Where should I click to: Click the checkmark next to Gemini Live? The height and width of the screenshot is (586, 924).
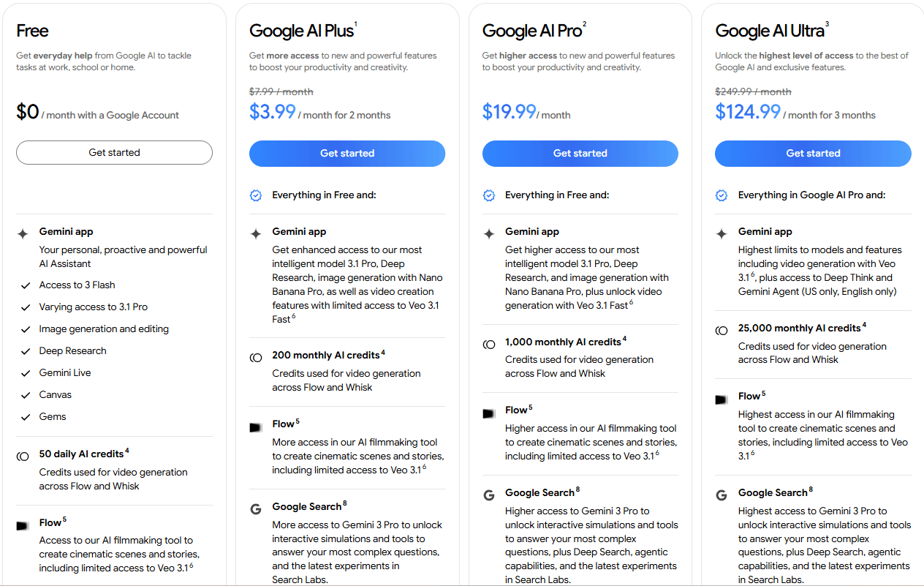click(26, 373)
